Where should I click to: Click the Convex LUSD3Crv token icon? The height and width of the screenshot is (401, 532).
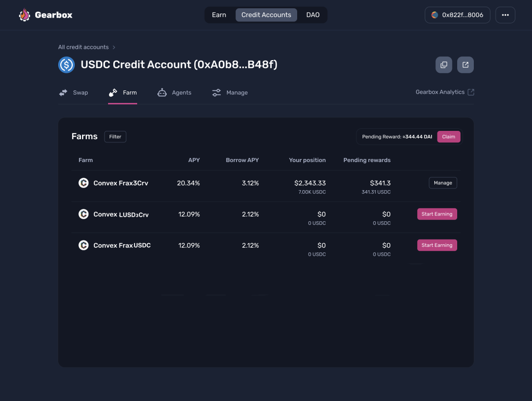tap(84, 214)
